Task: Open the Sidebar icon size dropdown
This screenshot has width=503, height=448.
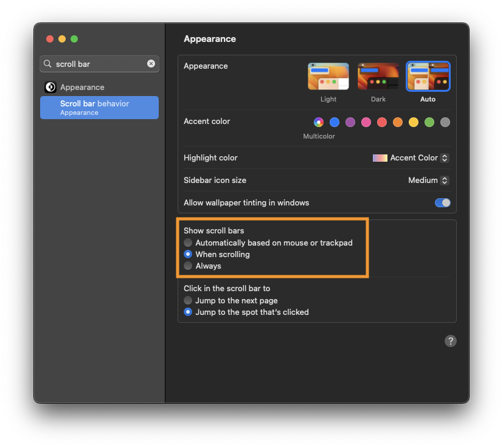Action: point(428,181)
